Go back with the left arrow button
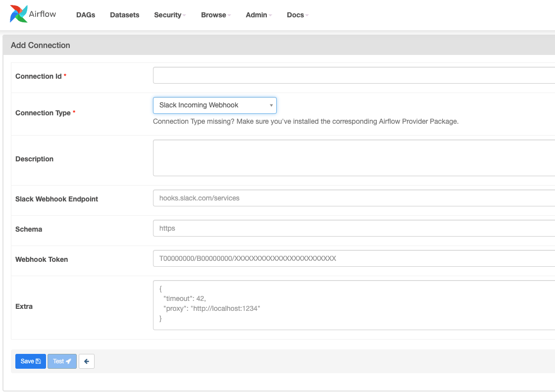555x392 pixels. 86,361
